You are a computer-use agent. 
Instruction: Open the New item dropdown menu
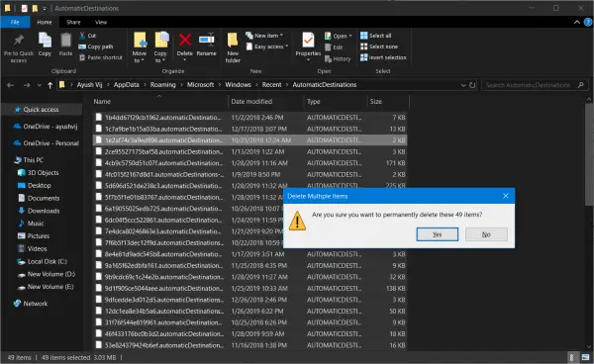[264, 36]
